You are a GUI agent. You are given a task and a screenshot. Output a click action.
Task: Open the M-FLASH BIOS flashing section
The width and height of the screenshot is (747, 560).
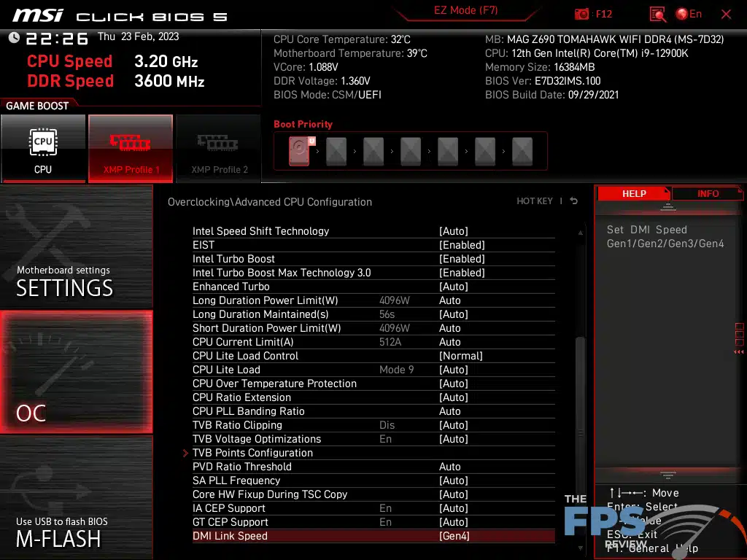(76, 497)
